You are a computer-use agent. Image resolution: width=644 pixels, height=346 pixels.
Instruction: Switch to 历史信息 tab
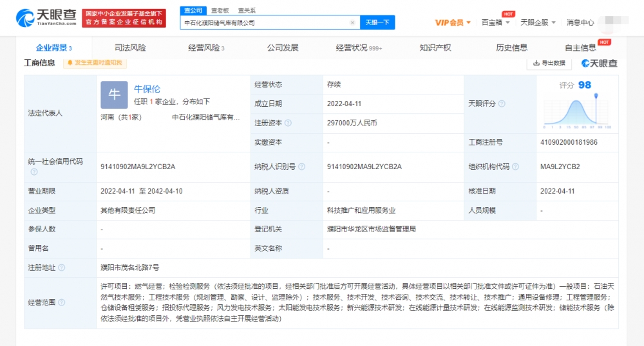tap(512, 48)
